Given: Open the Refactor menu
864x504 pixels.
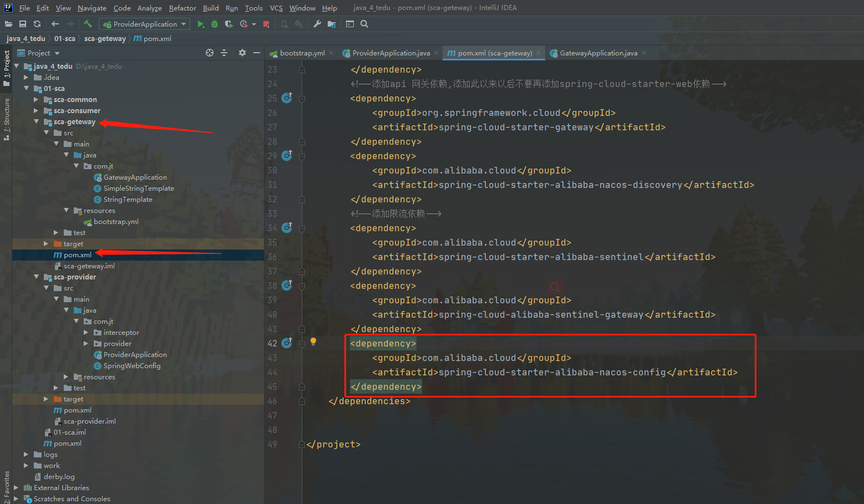Looking at the screenshot, I should tap(182, 8).
